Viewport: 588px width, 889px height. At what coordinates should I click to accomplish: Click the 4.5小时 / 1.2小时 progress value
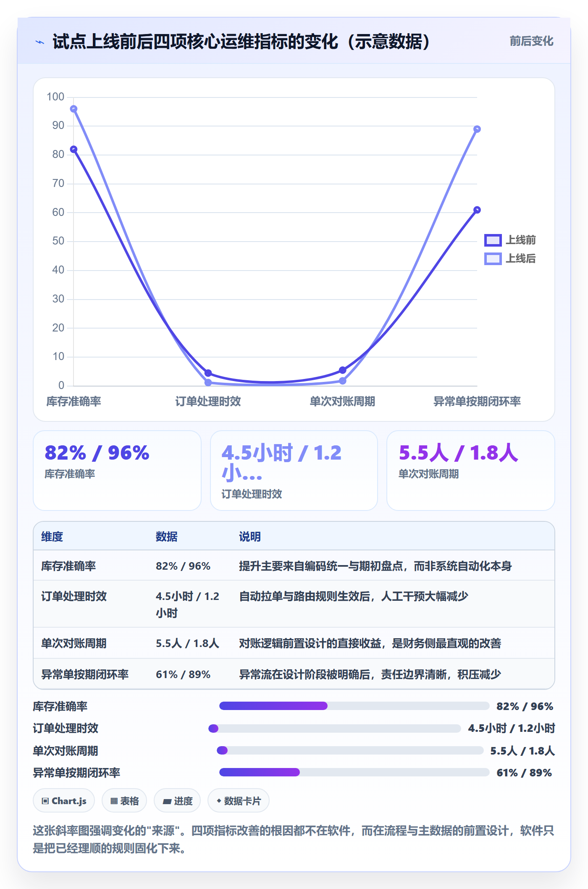tap(512, 728)
